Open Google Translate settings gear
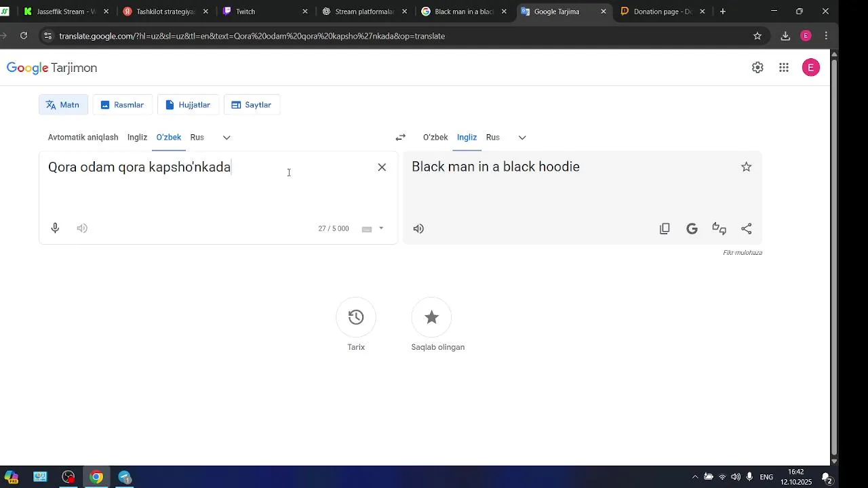 (757, 68)
